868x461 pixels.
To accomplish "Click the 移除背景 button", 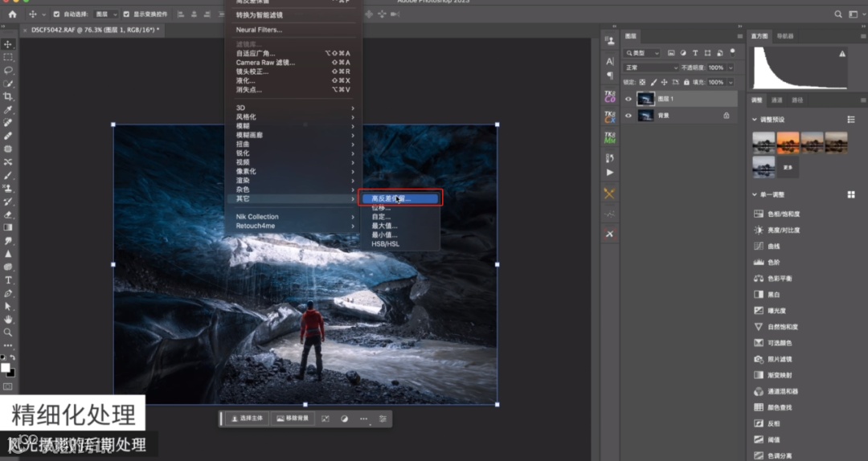I will [x=293, y=418].
